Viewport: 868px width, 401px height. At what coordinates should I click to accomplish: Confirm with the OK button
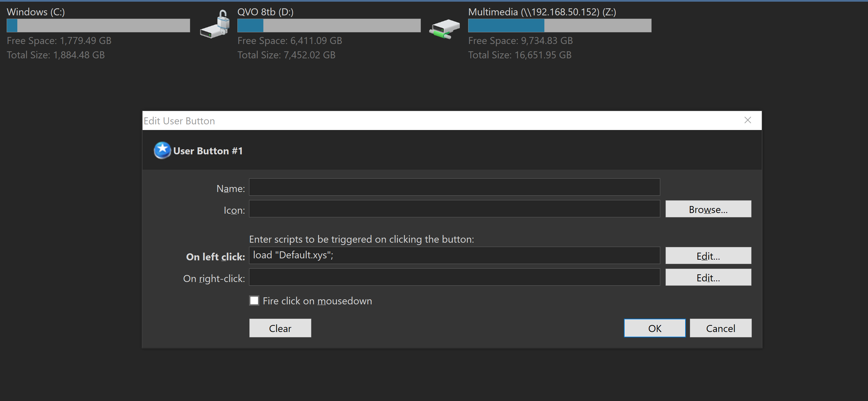(x=654, y=328)
